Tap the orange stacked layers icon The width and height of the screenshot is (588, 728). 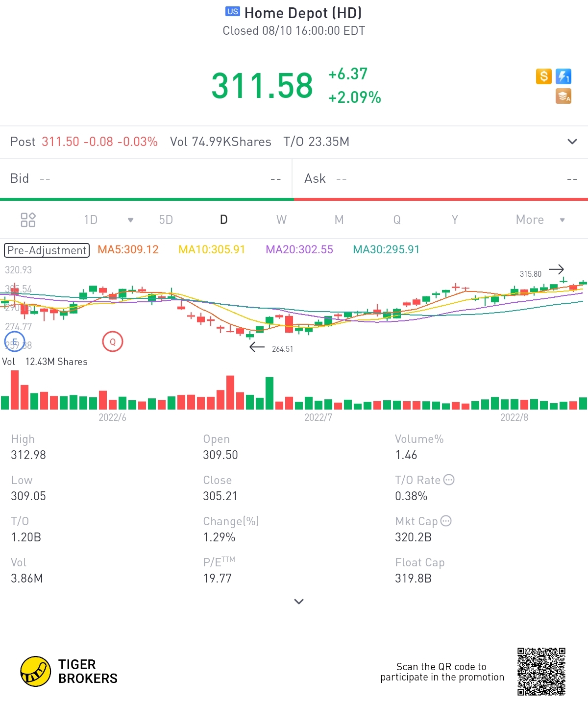(x=563, y=96)
